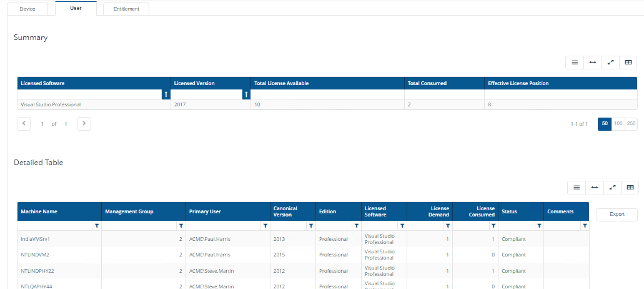Open the Edition column filter icon
644x289 pixels.
pos(357,226)
